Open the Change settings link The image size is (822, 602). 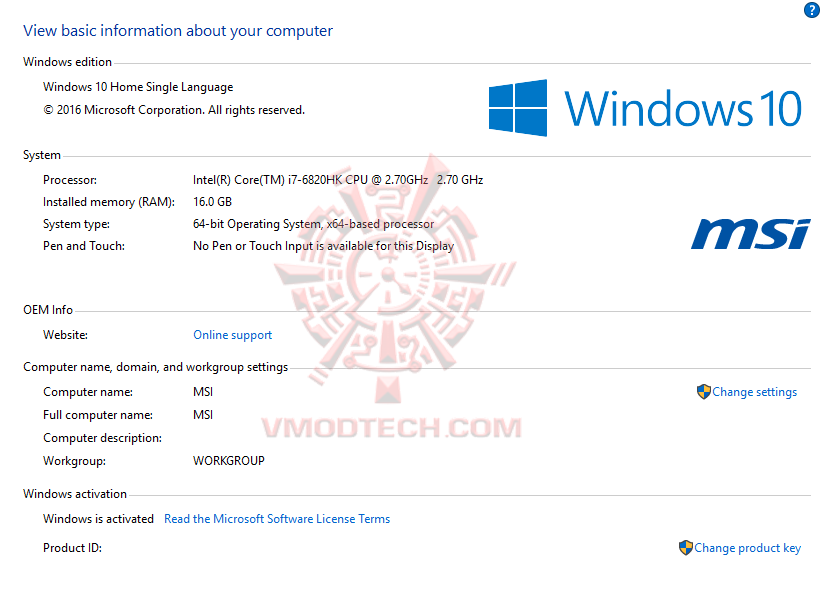coord(754,392)
